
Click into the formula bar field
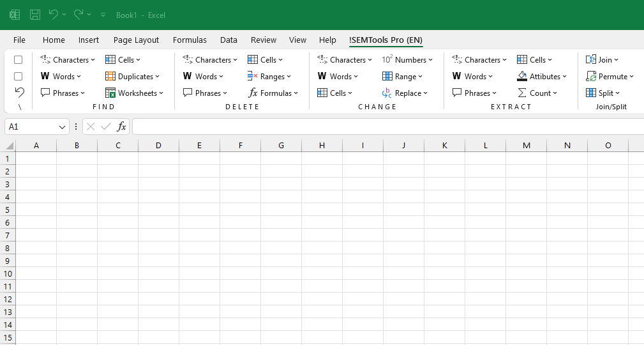click(388, 126)
